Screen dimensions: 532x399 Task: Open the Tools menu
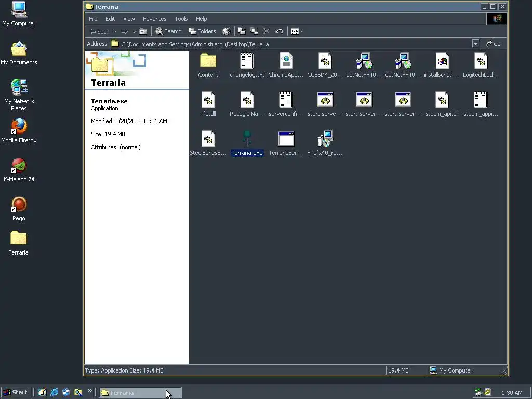[x=181, y=19]
